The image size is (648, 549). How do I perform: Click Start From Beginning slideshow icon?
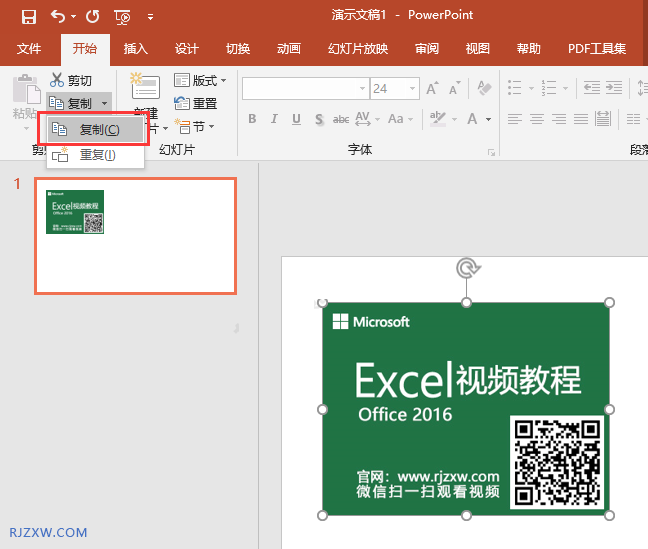coord(123,16)
